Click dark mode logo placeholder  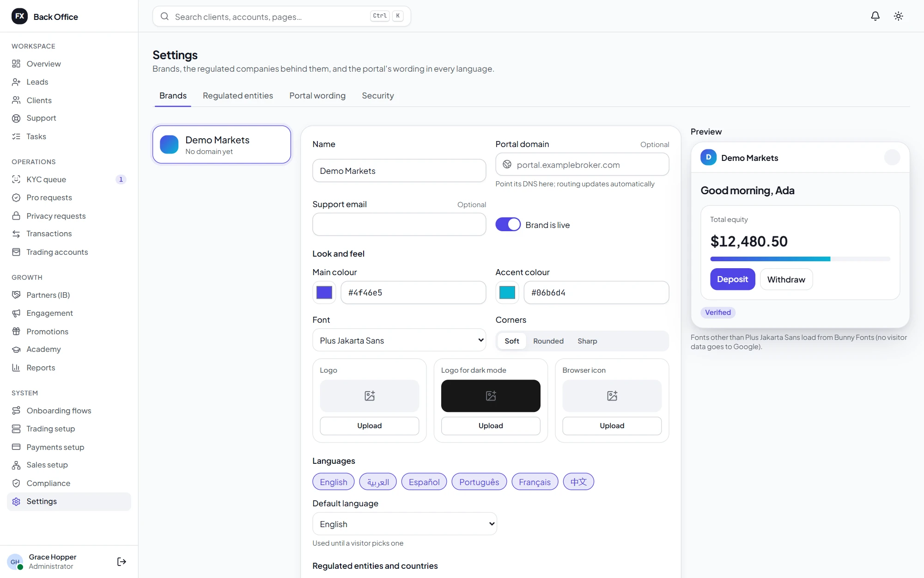(x=491, y=396)
